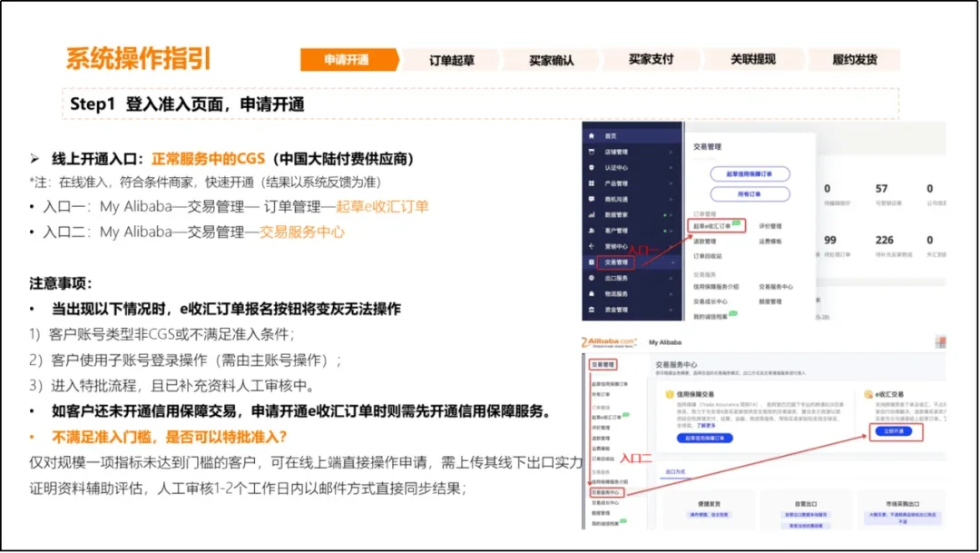Expand the 店铺管理 submenu chevron
The width and height of the screenshot is (980, 553).
click(x=671, y=150)
